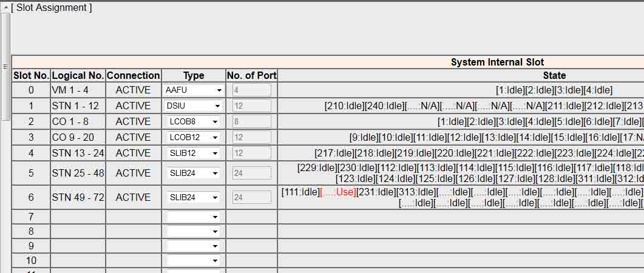Click the ACTIVE connection cell for slot 3
Viewport: 644px width, 273px height.
click(133, 137)
